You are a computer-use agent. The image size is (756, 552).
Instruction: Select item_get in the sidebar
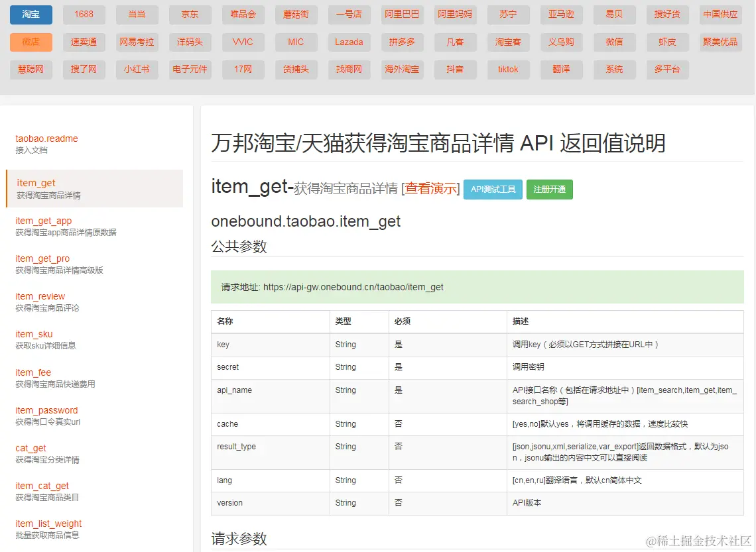click(x=94, y=188)
